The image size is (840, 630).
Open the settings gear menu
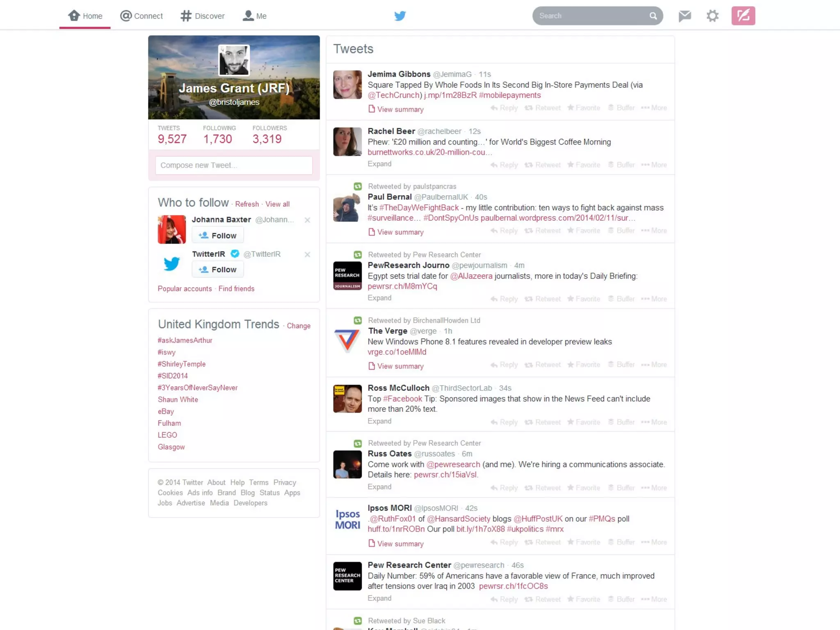712,16
